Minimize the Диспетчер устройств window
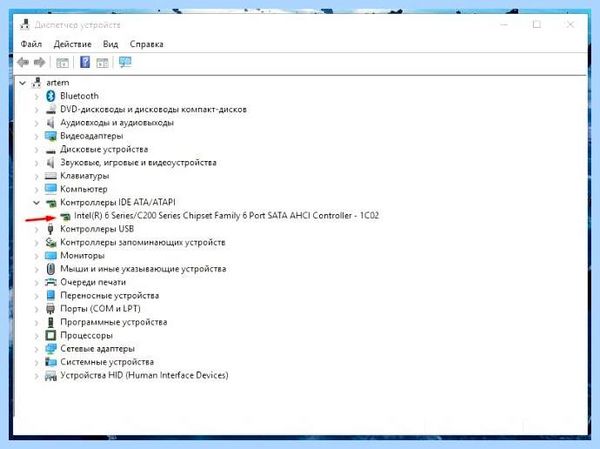This screenshot has width=600, height=449. [x=504, y=24]
